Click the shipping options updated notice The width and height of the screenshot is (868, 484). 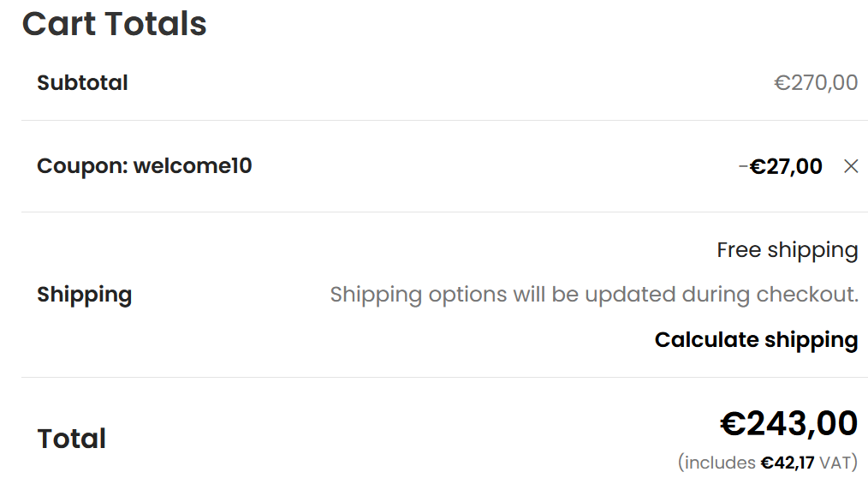click(x=593, y=295)
